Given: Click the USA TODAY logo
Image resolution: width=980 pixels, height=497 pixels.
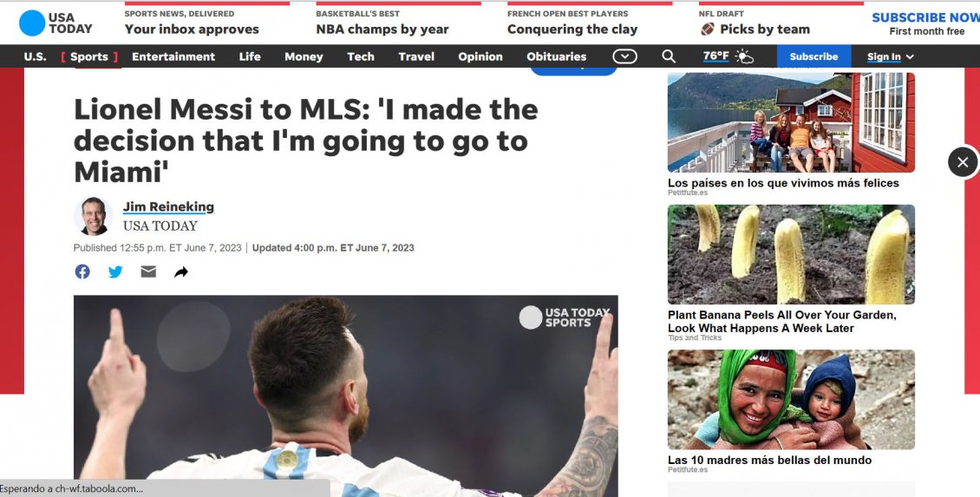Looking at the screenshot, I should click(x=56, y=23).
